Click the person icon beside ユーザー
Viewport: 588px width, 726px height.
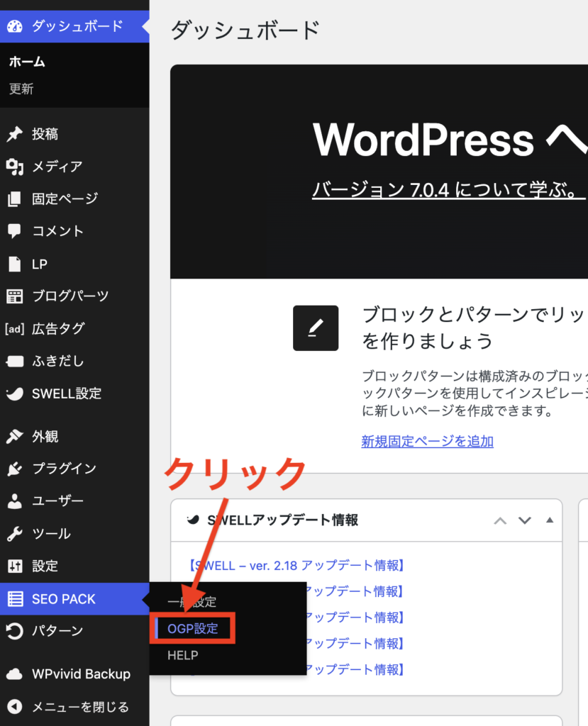point(14,501)
